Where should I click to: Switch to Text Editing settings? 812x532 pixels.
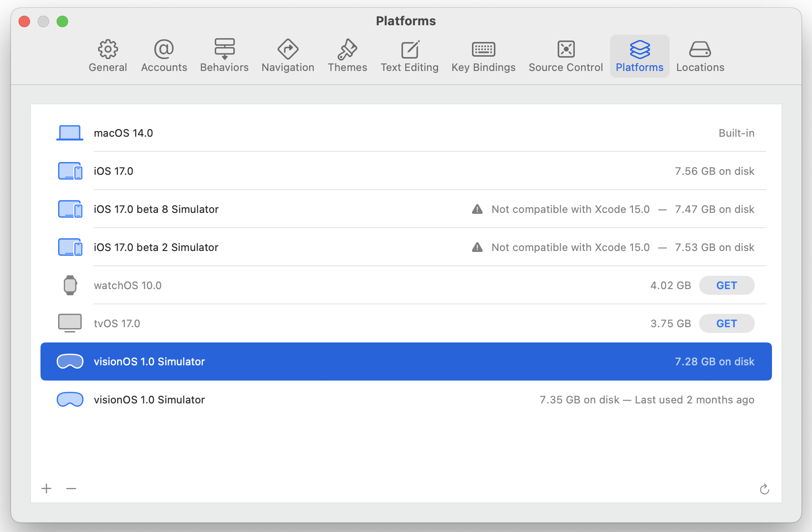click(409, 56)
